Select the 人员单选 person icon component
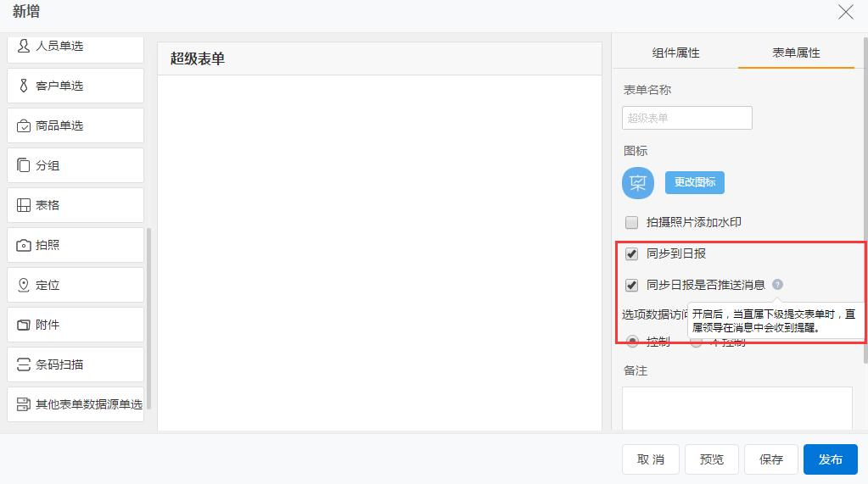The image size is (868, 484). coord(24,46)
